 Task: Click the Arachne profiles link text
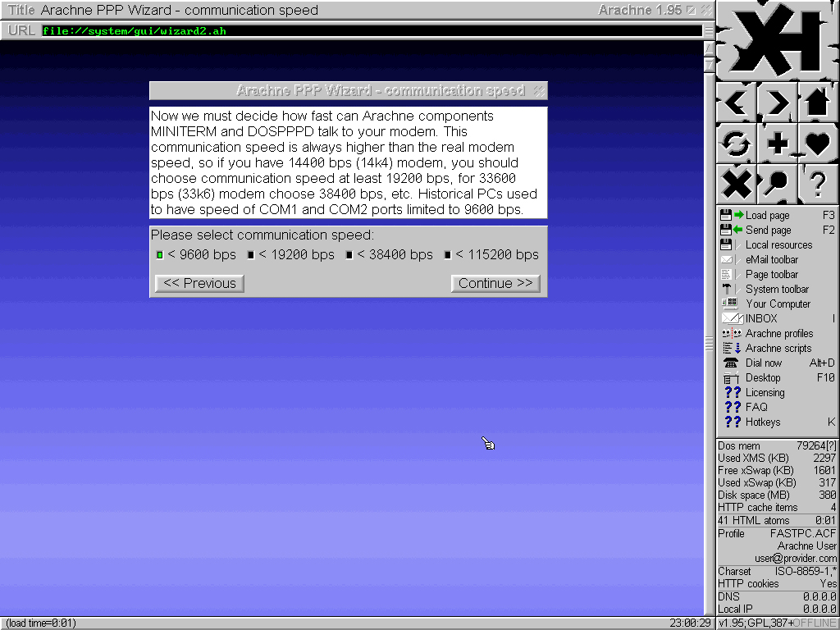pos(779,333)
